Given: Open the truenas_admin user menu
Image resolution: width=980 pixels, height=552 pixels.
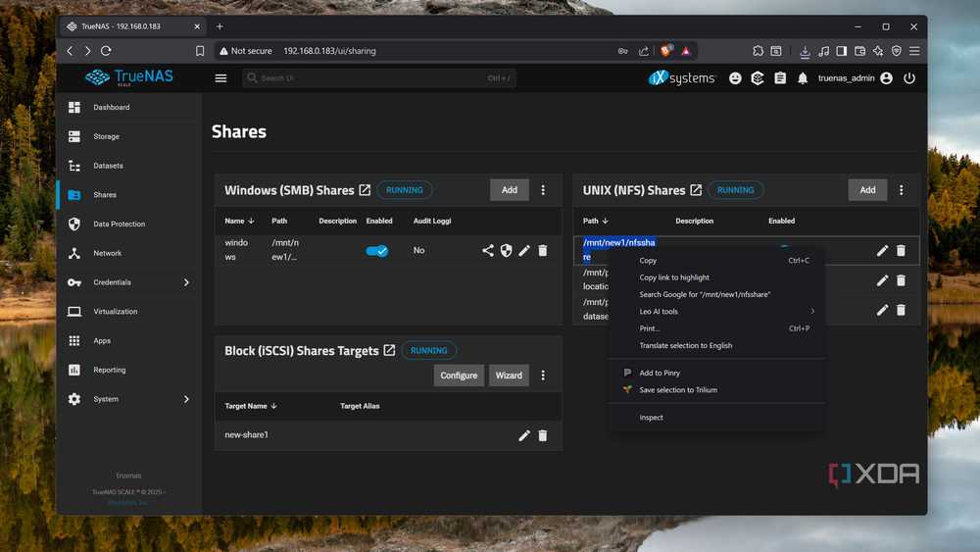Looking at the screenshot, I should pyautogui.click(x=855, y=78).
